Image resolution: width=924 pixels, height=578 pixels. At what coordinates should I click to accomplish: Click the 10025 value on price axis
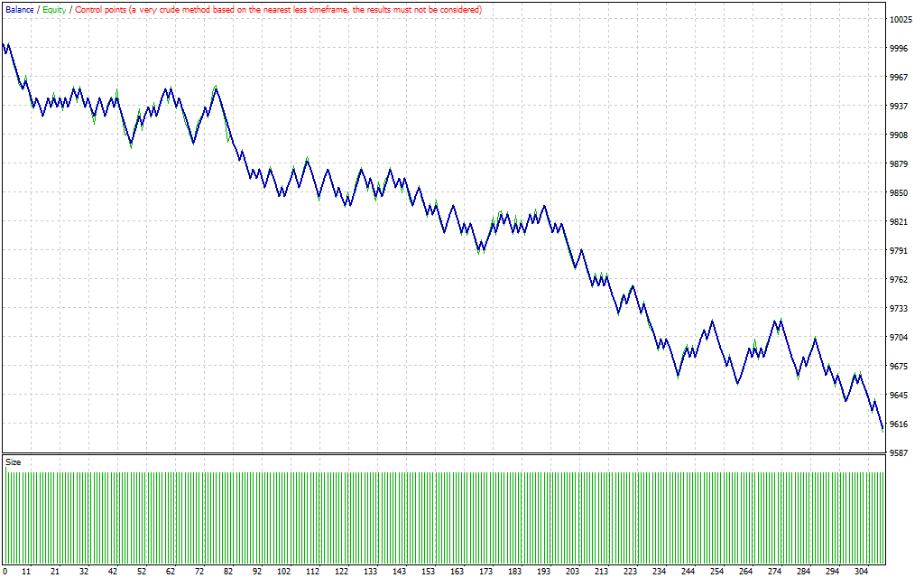[901, 20]
